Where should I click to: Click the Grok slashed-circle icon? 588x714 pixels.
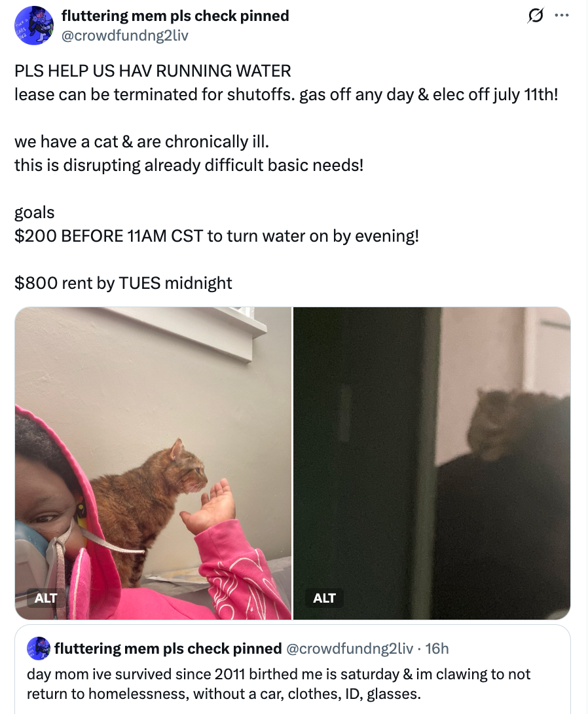(x=535, y=16)
